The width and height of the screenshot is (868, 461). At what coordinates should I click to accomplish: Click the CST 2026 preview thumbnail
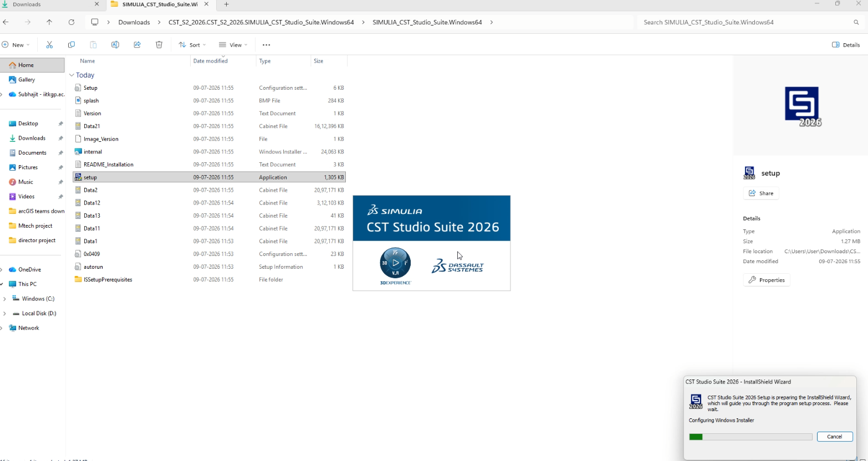point(802,106)
